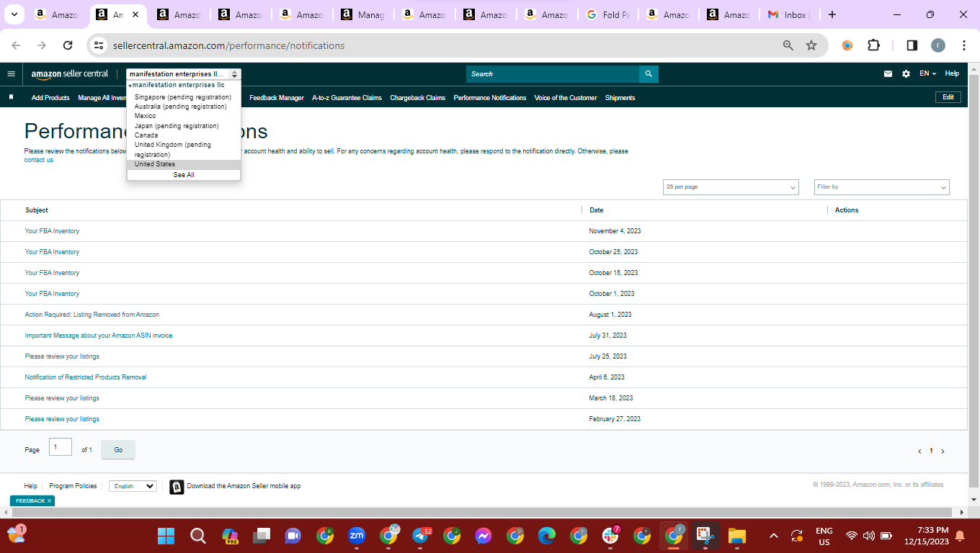Open Telegram from the taskbar
Image resolution: width=980 pixels, height=553 pixels.
point(421,536)
